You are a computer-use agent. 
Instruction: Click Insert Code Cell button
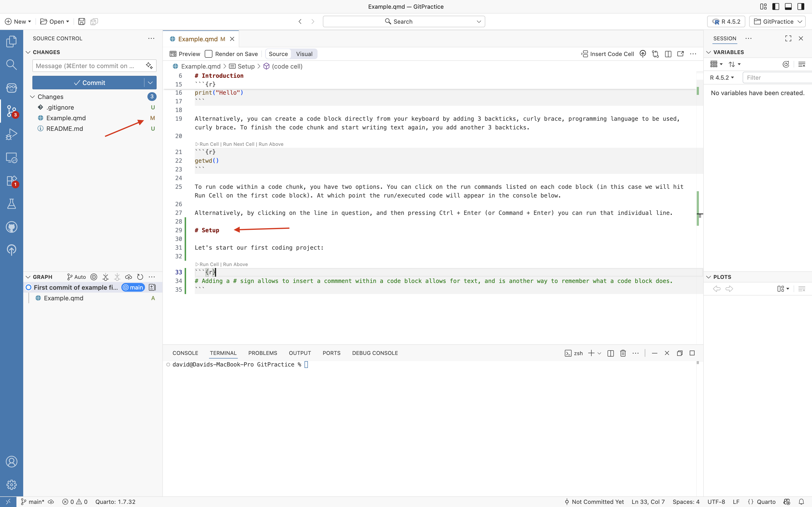608,54
